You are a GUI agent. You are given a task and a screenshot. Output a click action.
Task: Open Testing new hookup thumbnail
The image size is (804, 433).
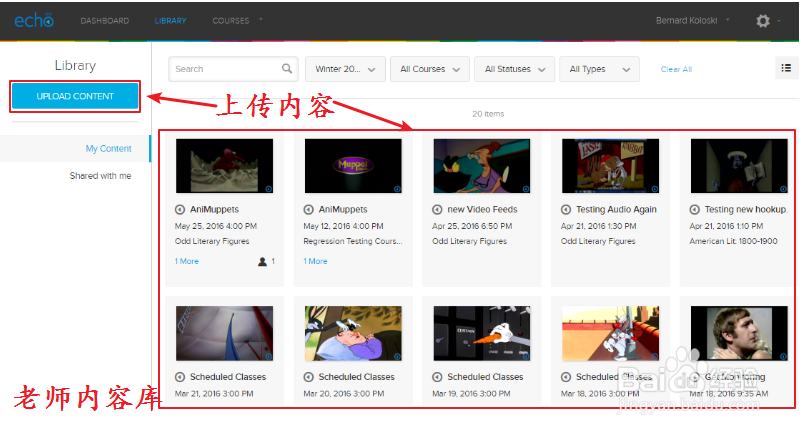[x=739, y=166]
